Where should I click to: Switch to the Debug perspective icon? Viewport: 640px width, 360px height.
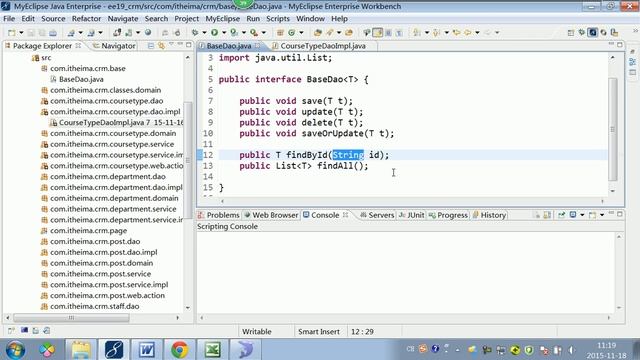pyautogui.click(x=582, y=33)
